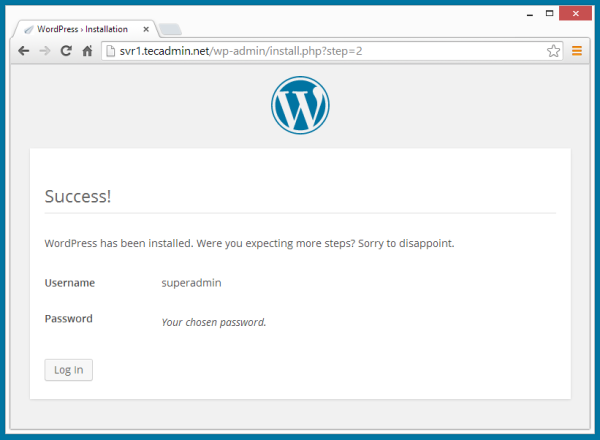The image size is (600, 440).
Task: Open a new browser tab
Action: pos(170,29)
